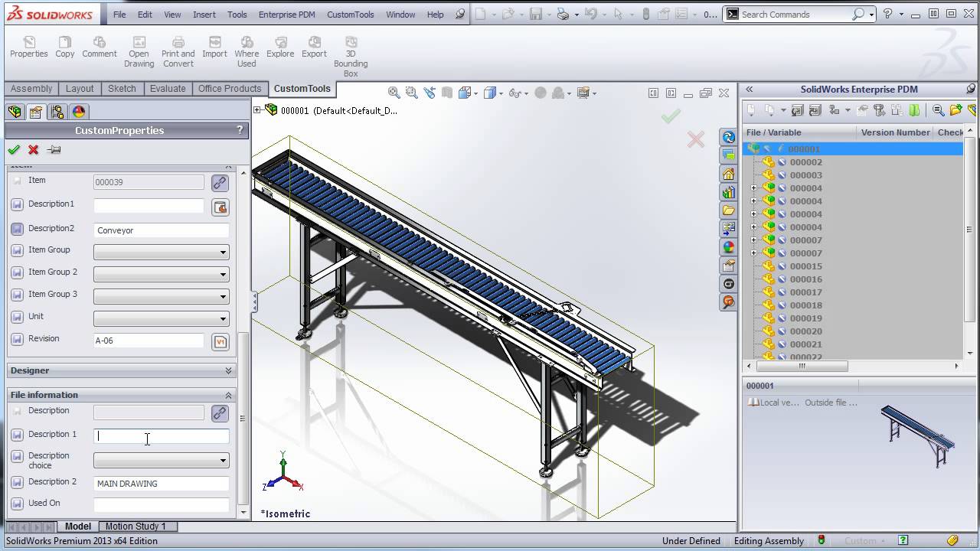Open the Properties tool in CustomTools ribbon
The width and height of the screenshot is (980, 551).
pos(29,47)
